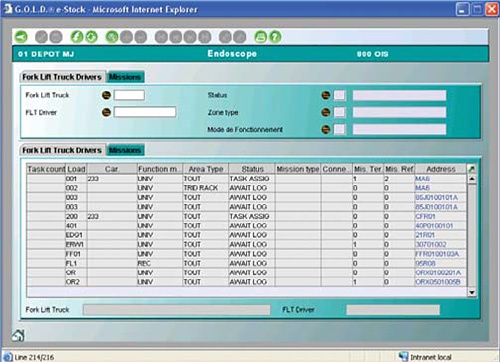The height and width of the screenshot is (362, 500).
Task: Click the green lightning bolt toolbar icon
Action: 77,37
